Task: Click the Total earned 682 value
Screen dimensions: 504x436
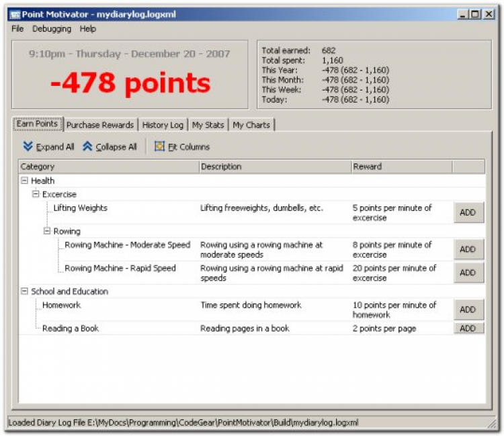Action: tap(329, 50)
